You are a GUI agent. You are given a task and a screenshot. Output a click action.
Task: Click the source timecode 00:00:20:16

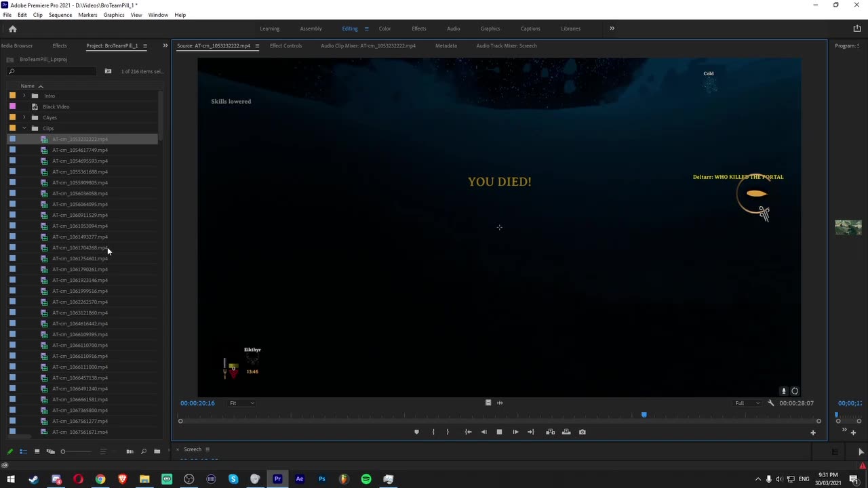[x=197, y=403]
